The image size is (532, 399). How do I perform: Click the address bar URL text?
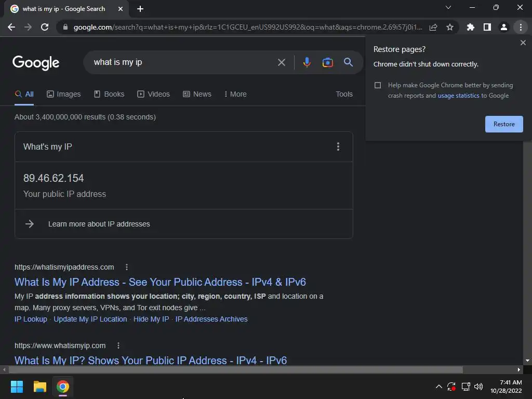pos(248,27)
